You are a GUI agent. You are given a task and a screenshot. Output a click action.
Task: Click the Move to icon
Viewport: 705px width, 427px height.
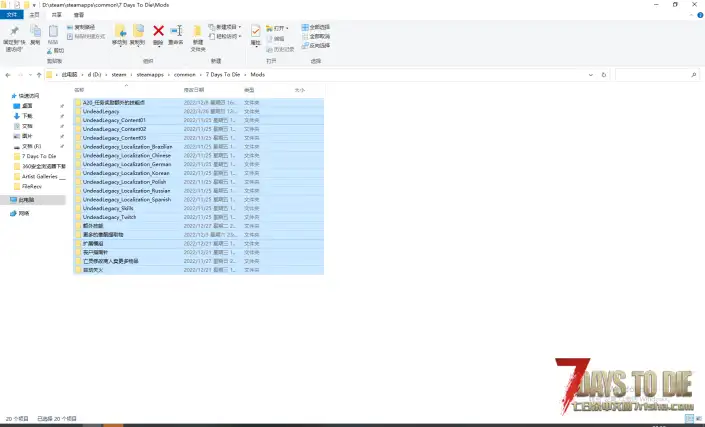pyautogui.click(x=120, y=32)
